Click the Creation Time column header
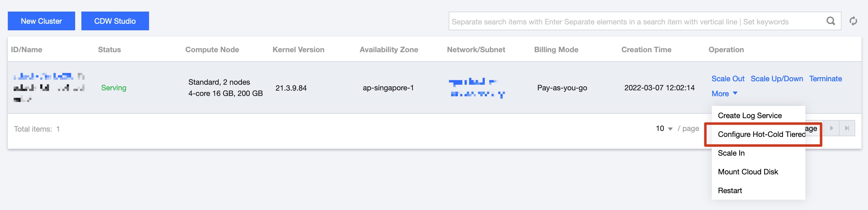Screen dimensions: 868x210 click(646, 50)
